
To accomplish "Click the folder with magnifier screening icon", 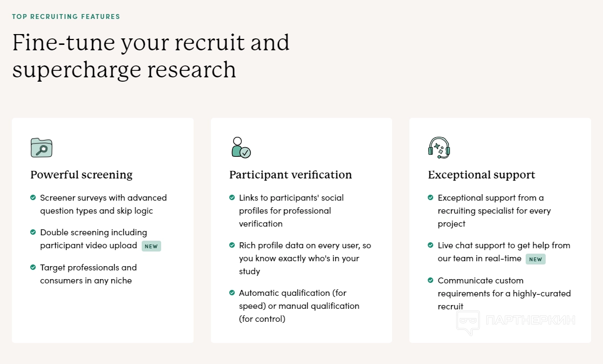I will point(42,147).
